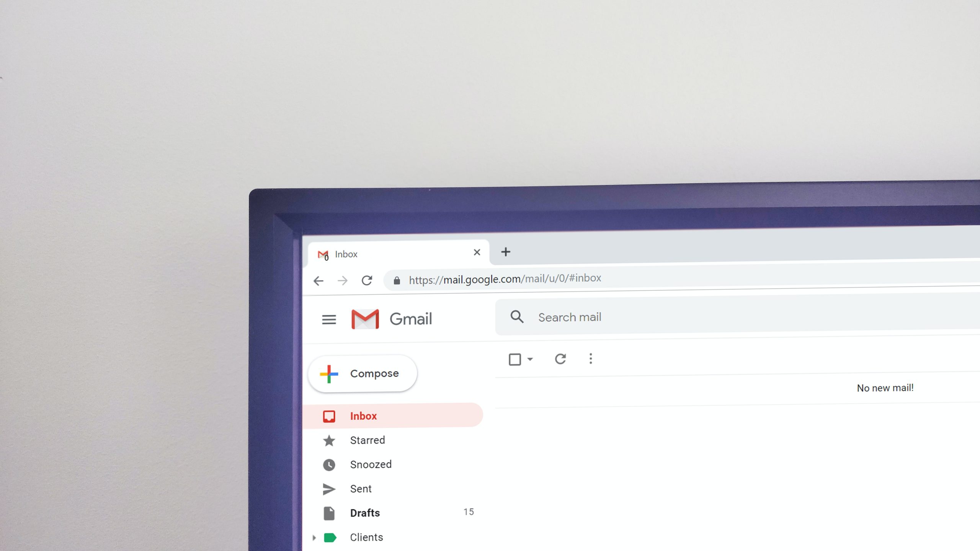Image resolution: width=980 pixels, height=551 pixels.
Task: Open a new browser tab
Action: coord(505,252)
